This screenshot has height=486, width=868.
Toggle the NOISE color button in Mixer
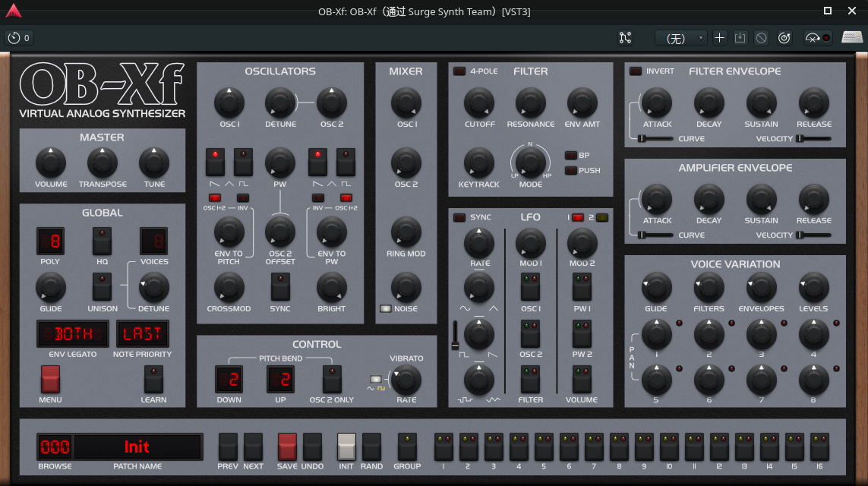(x=386, y=308)
